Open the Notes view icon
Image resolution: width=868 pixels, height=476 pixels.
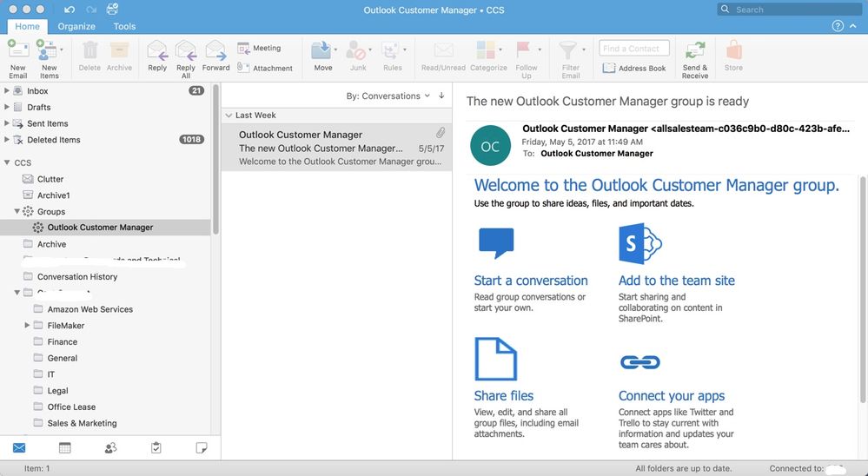[202, 448]
